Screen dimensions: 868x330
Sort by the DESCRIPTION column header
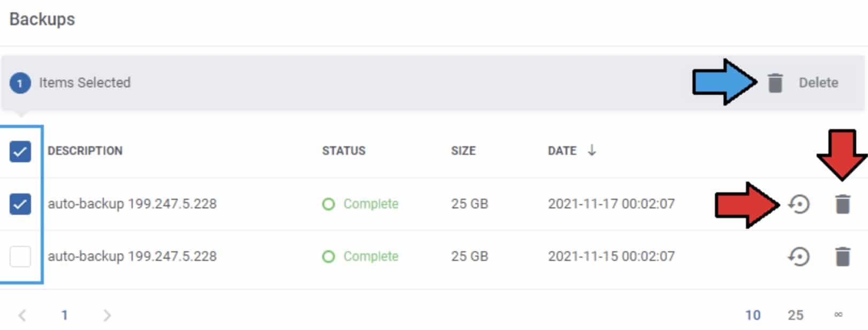point(85,151)
